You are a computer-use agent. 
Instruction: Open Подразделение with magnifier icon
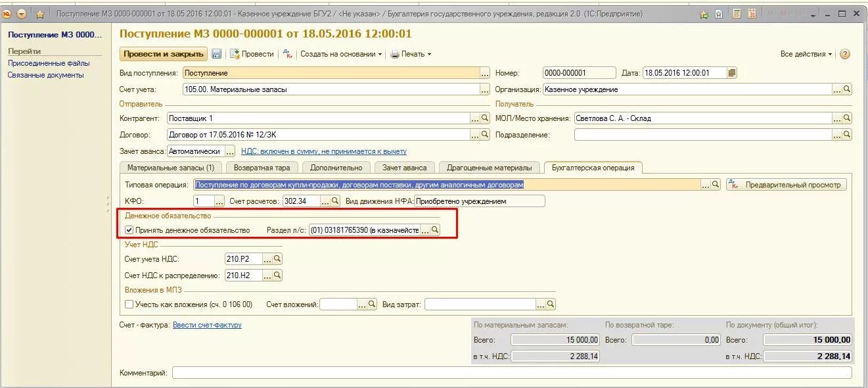click(x=847, y=134)
